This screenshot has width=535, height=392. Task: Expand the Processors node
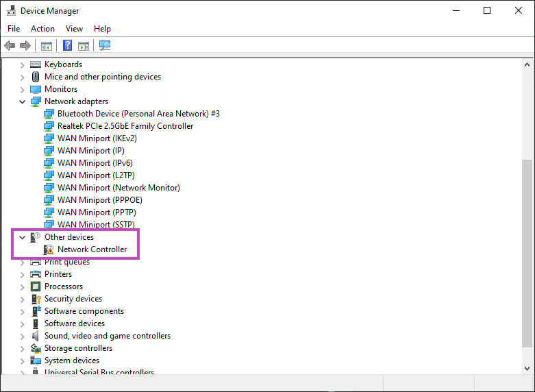coord(22,287)
